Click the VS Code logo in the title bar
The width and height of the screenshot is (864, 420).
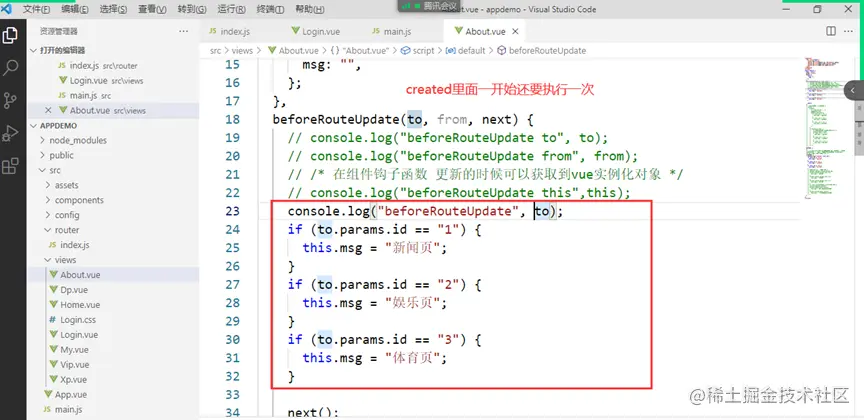pos(7,9)
